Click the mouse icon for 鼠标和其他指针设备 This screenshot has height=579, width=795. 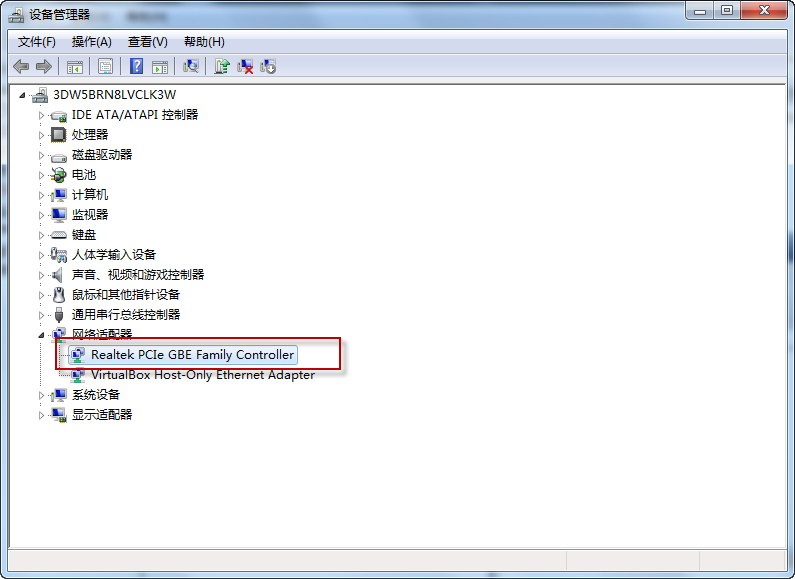click(59, 295)
